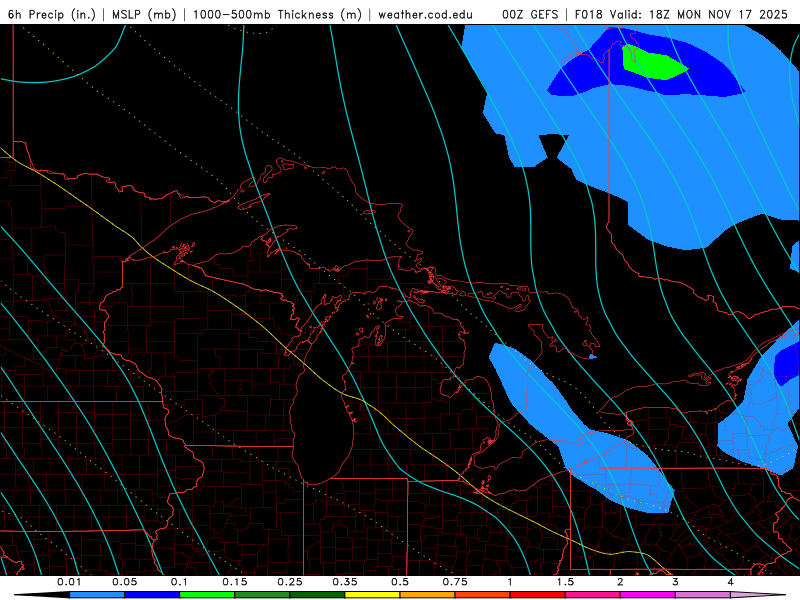This screenshot has width=800, height=600.
Task: Click the "0.35" legend value
Action: pyautogui.click(x=345, y=582)
